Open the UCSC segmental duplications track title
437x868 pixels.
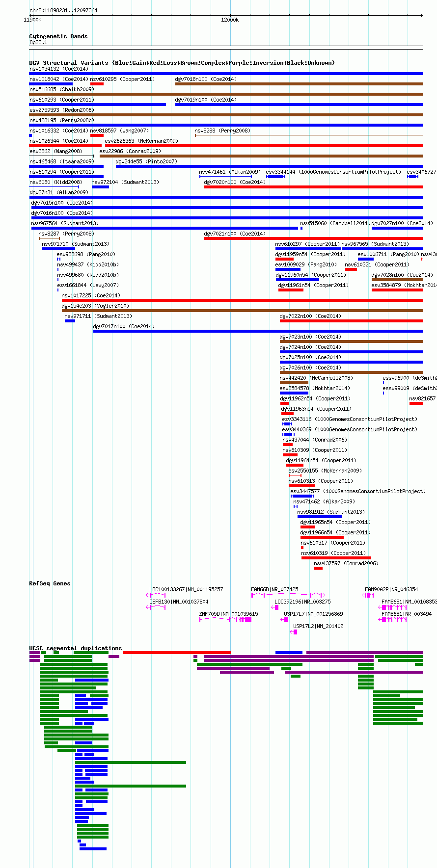point(76,648)
